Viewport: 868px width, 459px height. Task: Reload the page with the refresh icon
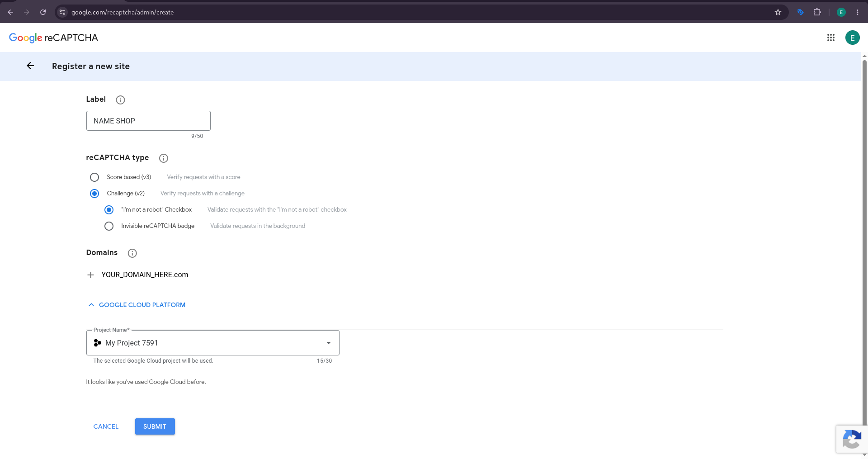(x=43, y=12)
